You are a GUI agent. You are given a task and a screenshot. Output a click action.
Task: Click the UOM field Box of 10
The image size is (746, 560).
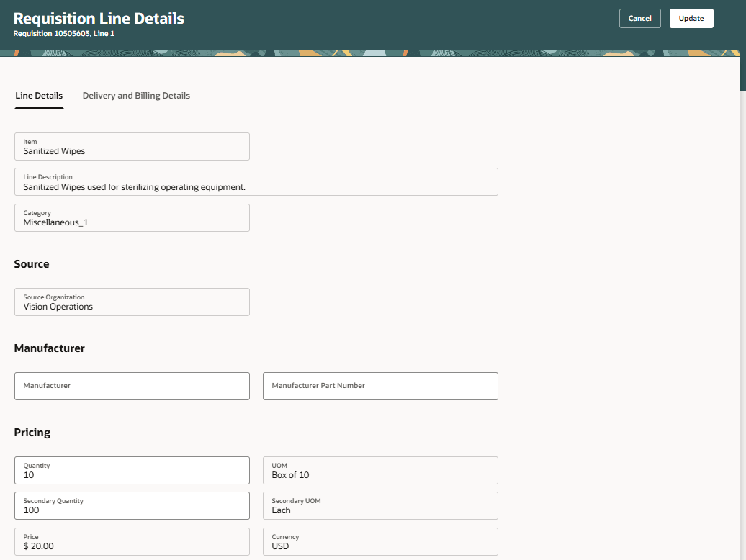380,470
